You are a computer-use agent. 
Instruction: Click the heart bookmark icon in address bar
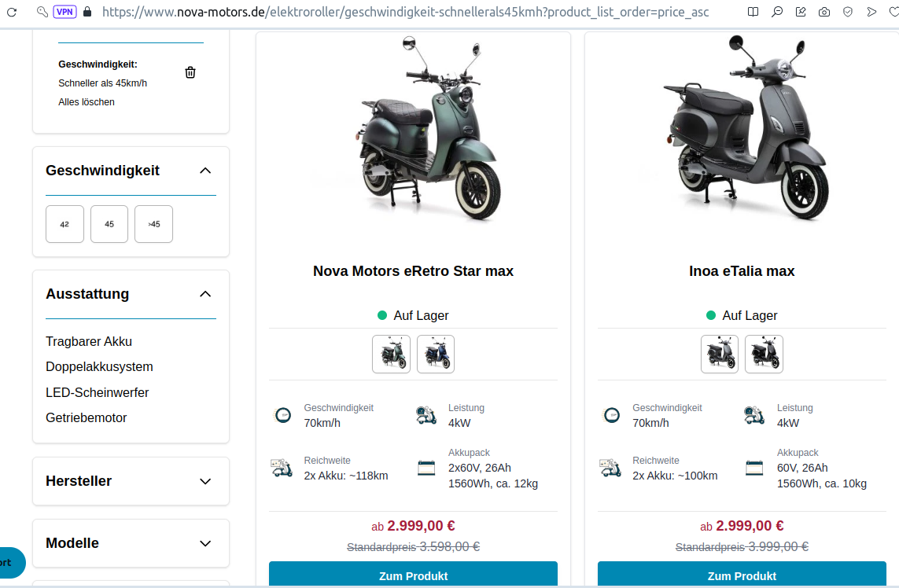coord(893,12)
